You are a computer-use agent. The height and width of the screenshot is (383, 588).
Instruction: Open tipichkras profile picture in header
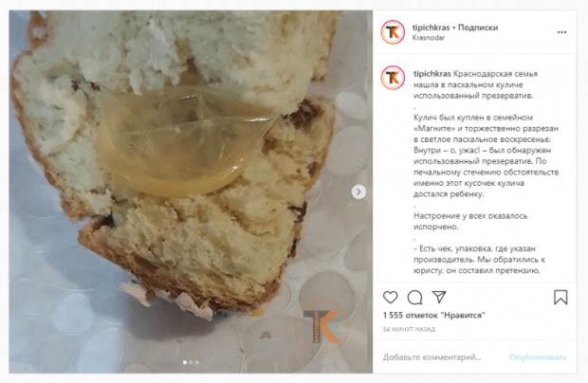pyautogui.click(x=393, y=32)
